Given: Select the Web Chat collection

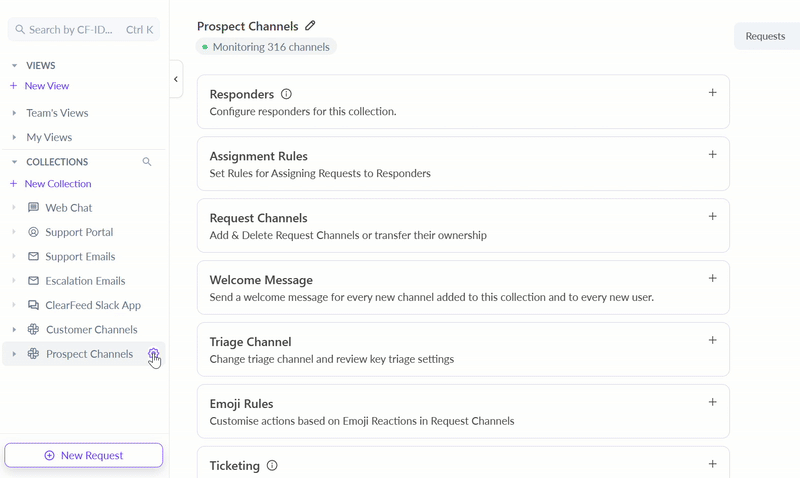Looking at the screenshot, I should (68, 208).
